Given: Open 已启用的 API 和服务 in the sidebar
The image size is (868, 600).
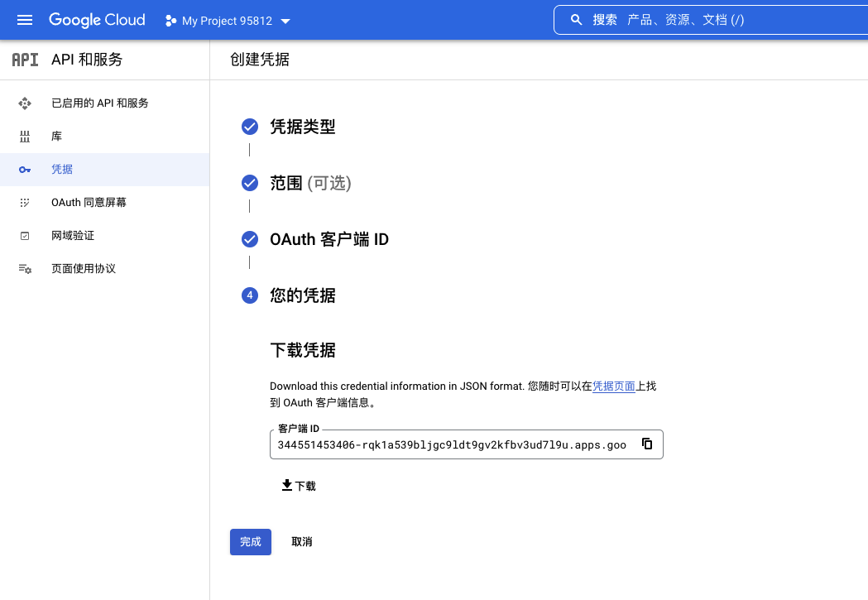Looking at the screenshot, I should point(104,103).
